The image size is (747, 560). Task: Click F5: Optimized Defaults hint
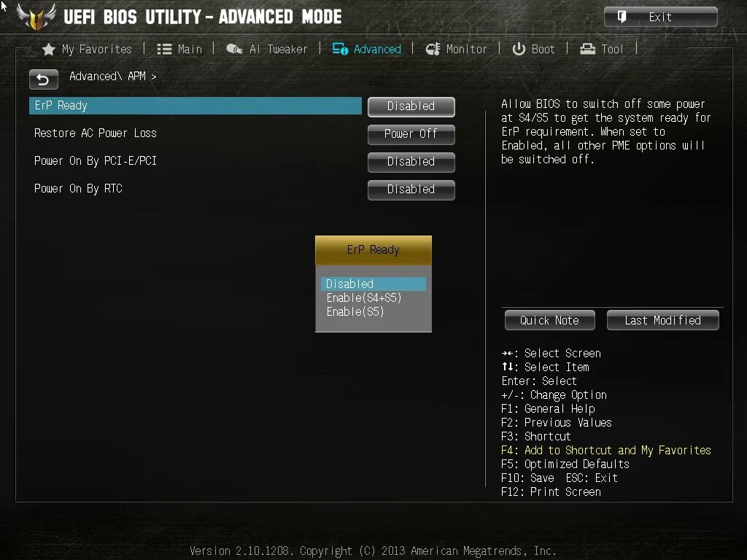[565, 464]
